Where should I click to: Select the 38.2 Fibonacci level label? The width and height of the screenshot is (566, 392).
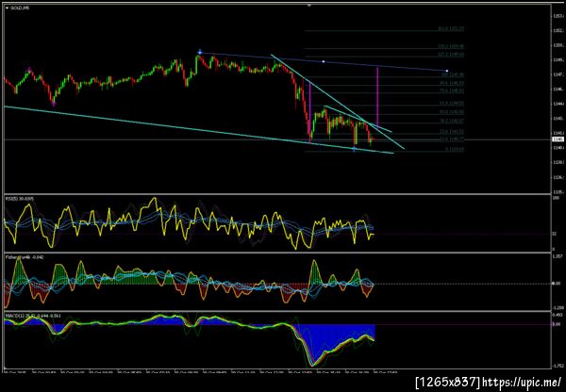[x=452, y=121]
